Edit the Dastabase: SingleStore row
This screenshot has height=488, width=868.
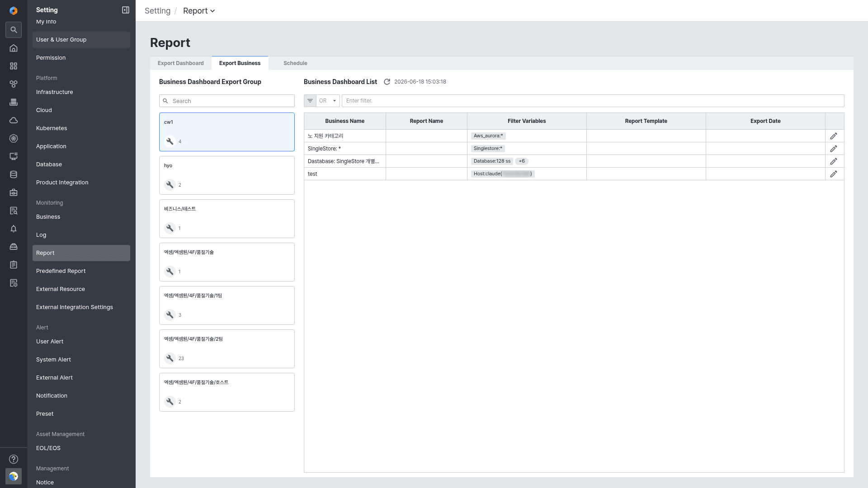tap(834, 161)
